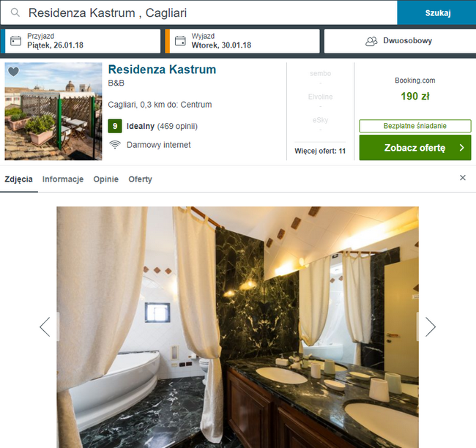Open the departure date calendar icon
Image resolution: width=476 pixels, height=448 pixels.
[x=180, y=41]
